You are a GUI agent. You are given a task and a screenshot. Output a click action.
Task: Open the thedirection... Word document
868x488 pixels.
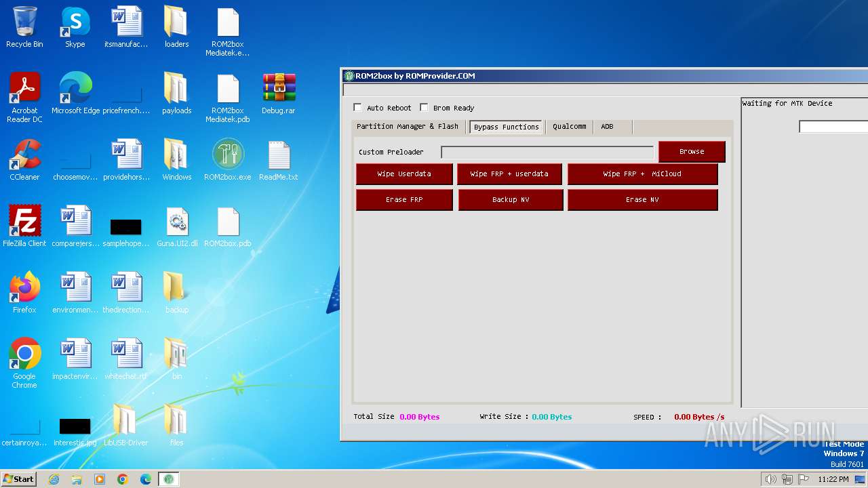click(x=126, y=293)
